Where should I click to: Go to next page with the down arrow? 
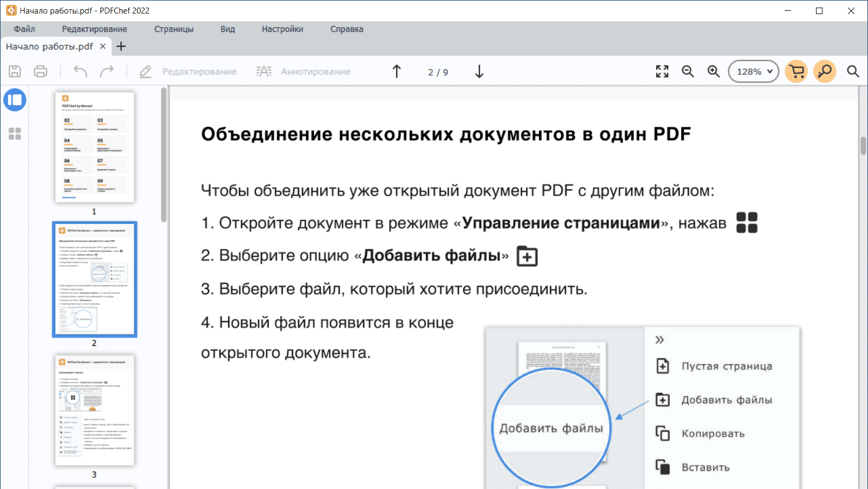479,71
